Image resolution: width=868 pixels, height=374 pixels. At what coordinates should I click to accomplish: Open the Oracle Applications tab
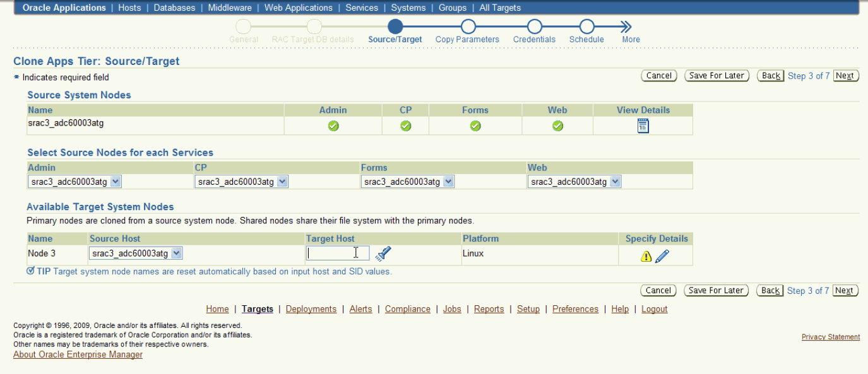(x=64, y=8)
